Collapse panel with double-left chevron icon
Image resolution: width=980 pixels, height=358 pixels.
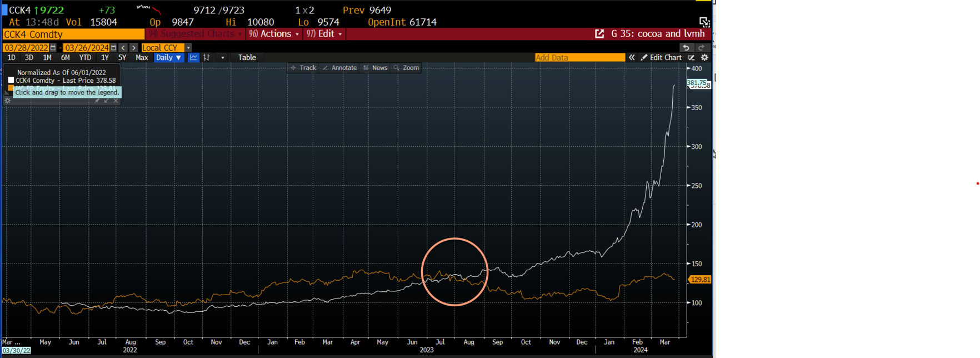click(x=632, y=58)
